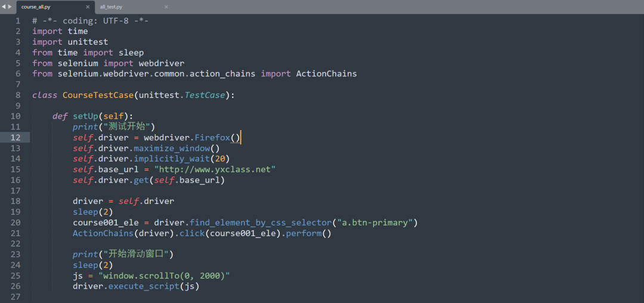Click "import time" on line 2

pos(60,31)
